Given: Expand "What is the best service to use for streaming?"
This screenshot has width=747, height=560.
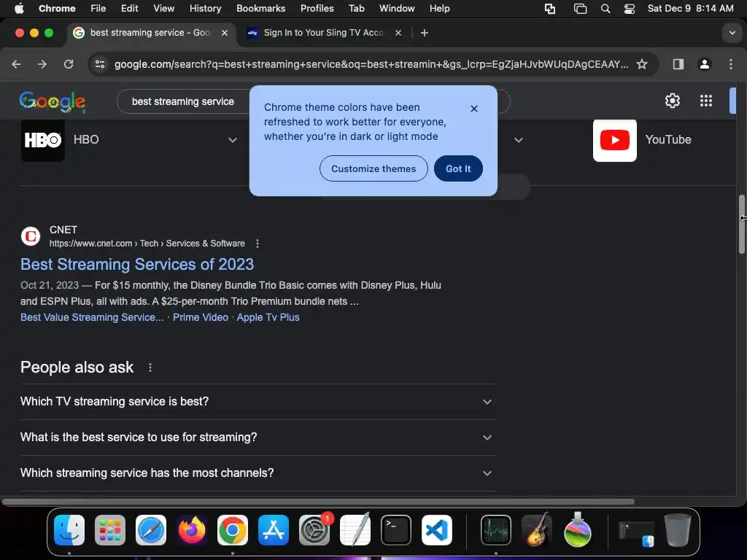Looking at the screenshot, I should click(x=258, y=437).
